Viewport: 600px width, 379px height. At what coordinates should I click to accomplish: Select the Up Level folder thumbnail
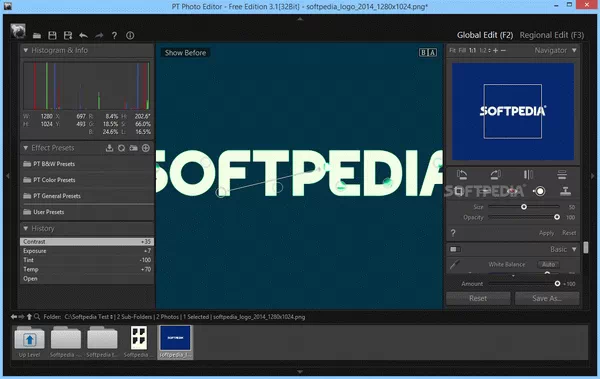(x=29, y=342)
